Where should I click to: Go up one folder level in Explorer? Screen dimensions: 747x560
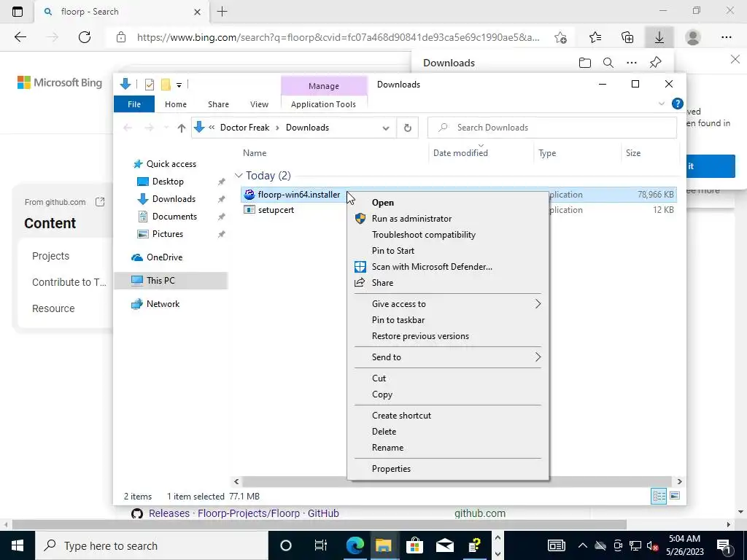[181, 128]
